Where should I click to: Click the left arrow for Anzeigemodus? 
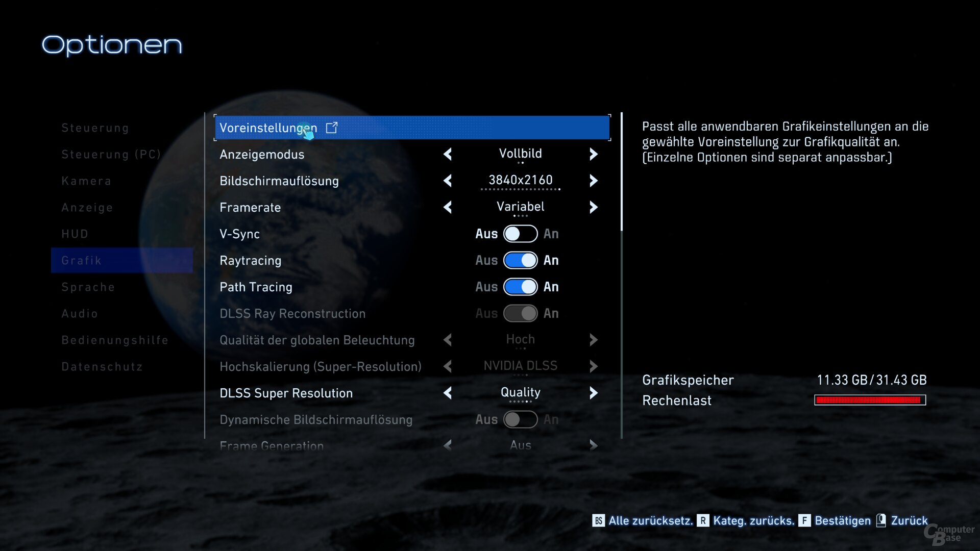click(448, 154)
